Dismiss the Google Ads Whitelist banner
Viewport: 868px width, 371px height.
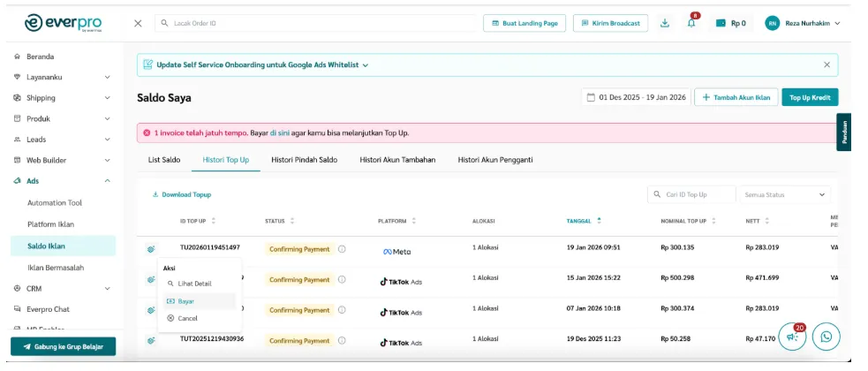click(826, 64)
